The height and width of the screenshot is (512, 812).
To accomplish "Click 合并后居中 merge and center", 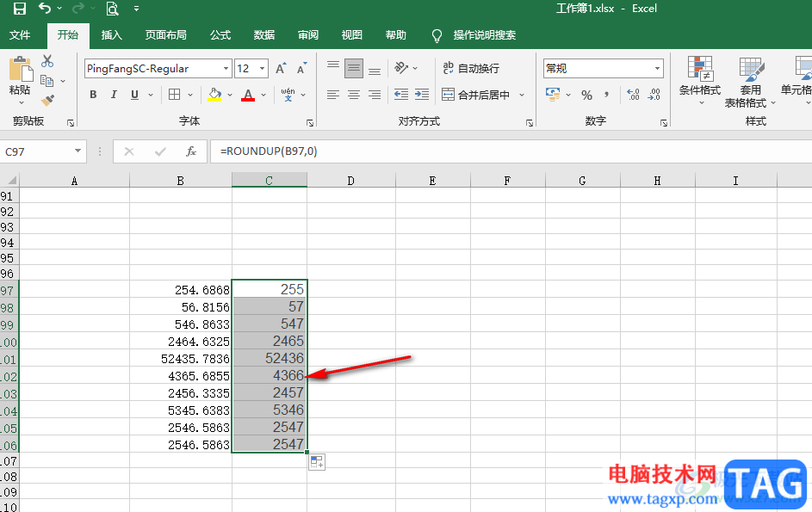I will coord(475,95).
